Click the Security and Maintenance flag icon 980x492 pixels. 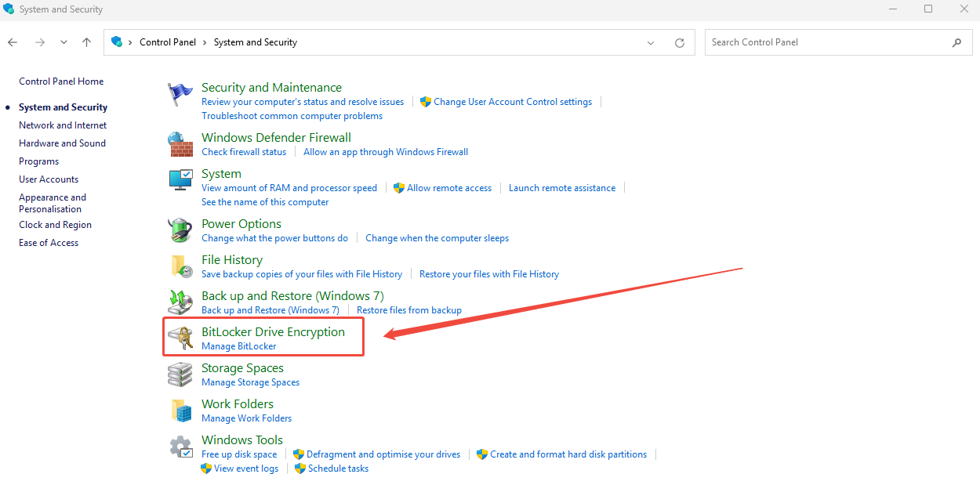tap(180, 95)
